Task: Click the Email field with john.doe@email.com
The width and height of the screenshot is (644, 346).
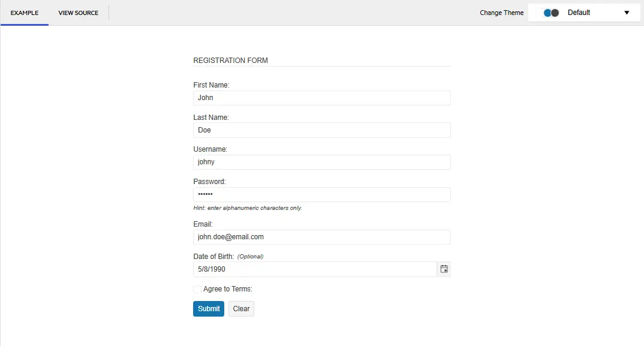Action: coord(321,236)
